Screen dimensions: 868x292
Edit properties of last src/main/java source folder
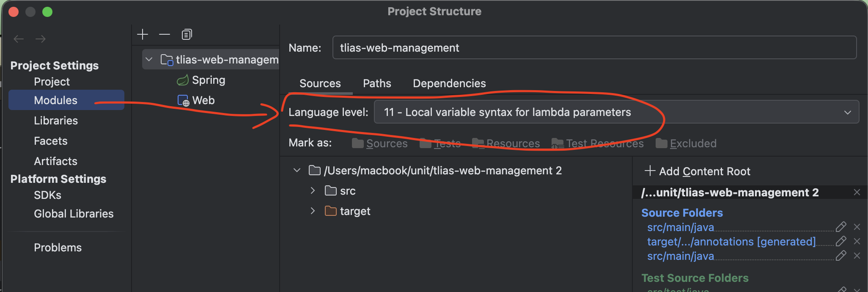(x=841, y=256)
